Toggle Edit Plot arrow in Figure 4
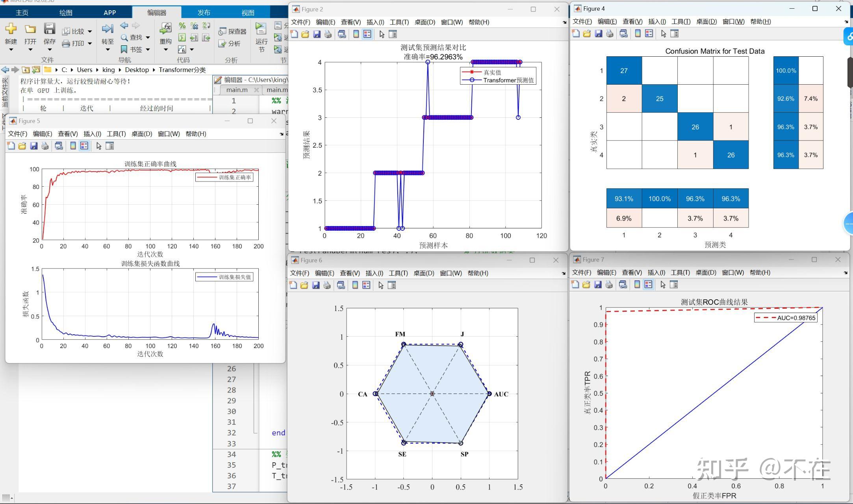The width and height of the screenshot is (853, 504). click(x=663, y=34)
